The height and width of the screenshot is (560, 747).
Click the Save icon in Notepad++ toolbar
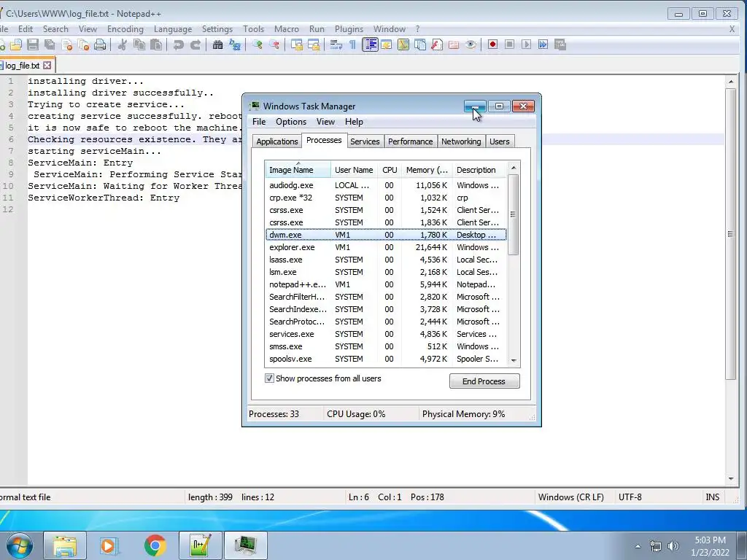[32, 44]
